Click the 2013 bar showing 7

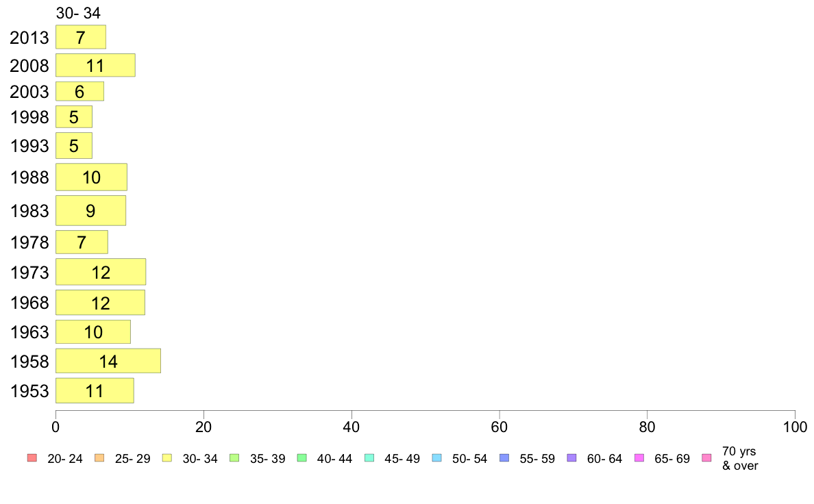tap(80, 37)
